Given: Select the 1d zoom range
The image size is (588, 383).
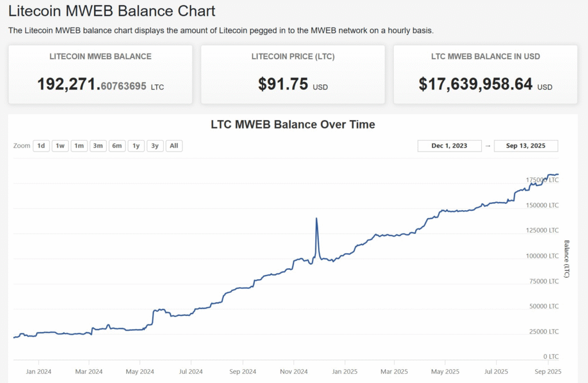Looking at the screenshot, I should (x=41, y=146).
